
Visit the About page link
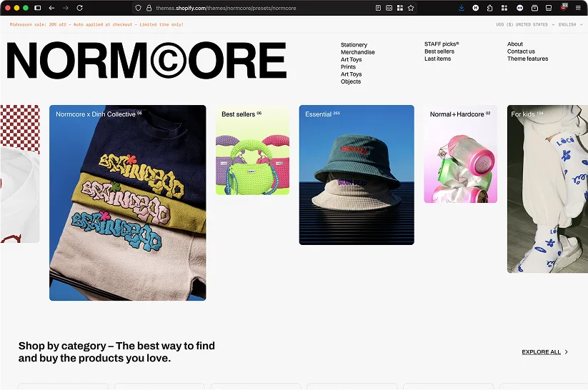tap(515, 44)
